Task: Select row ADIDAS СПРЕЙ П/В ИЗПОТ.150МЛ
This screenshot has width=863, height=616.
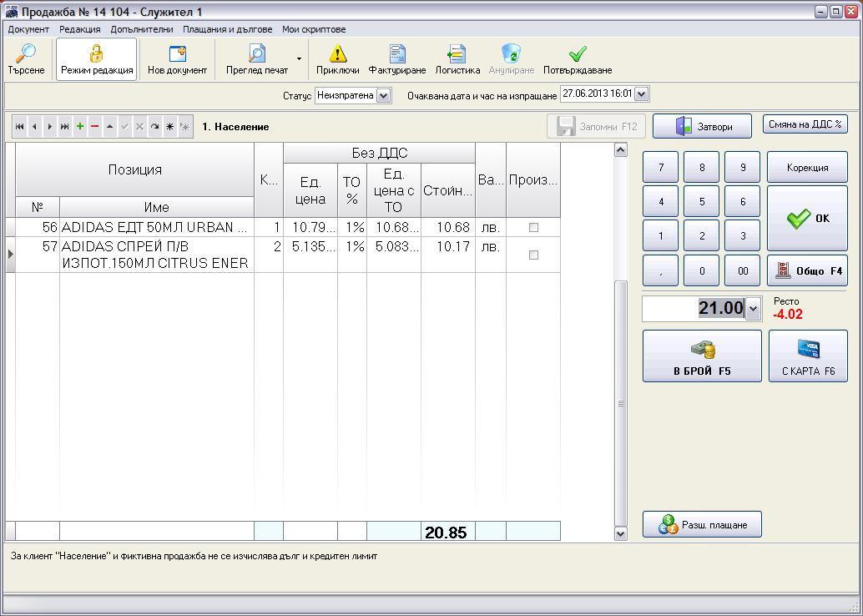Action: point(283,255)
